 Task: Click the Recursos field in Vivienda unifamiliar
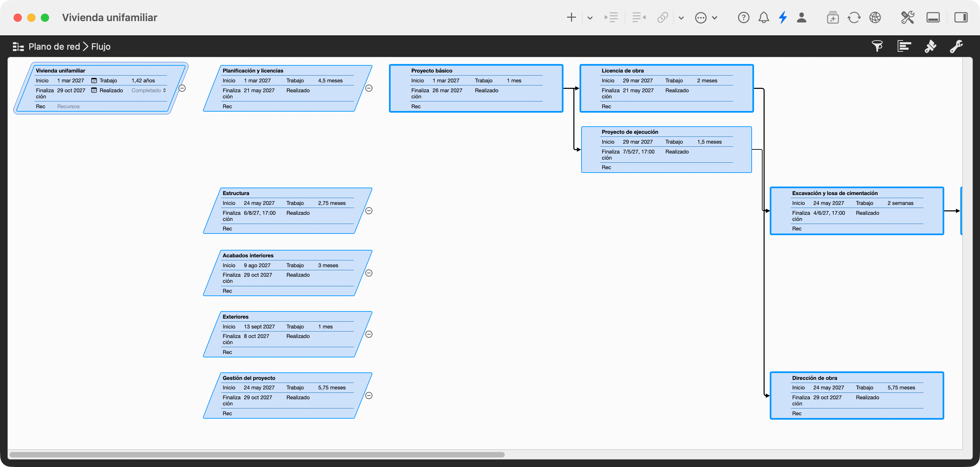(x=68, y=107)
